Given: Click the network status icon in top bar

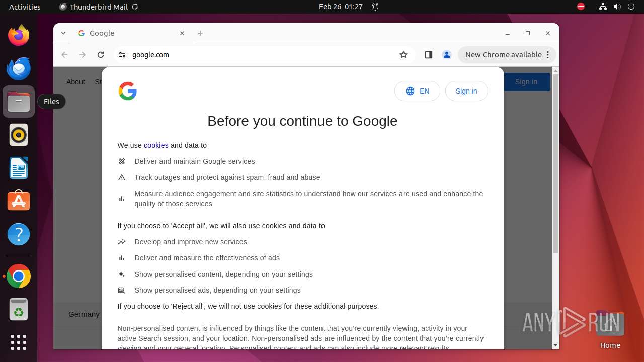Looking at the screenshot, I should [603, 7].
